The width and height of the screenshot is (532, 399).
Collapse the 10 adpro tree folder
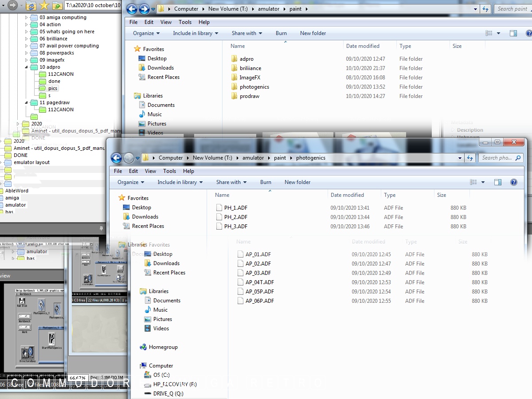pos(26,67)
